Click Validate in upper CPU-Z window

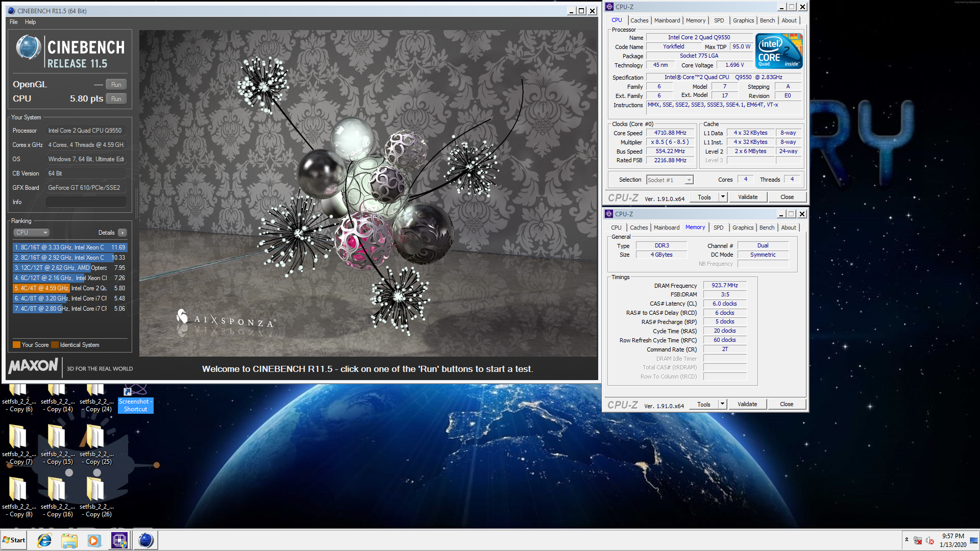click(x=748, y=197)
